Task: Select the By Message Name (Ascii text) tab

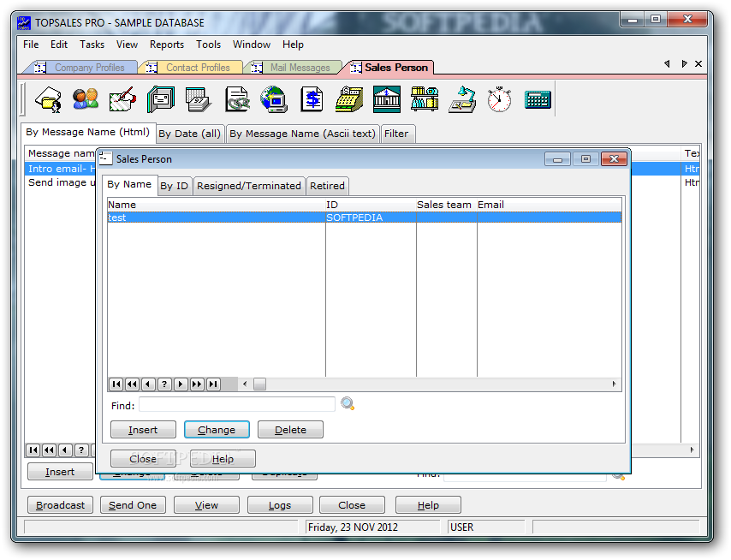Action: point(302,134)
